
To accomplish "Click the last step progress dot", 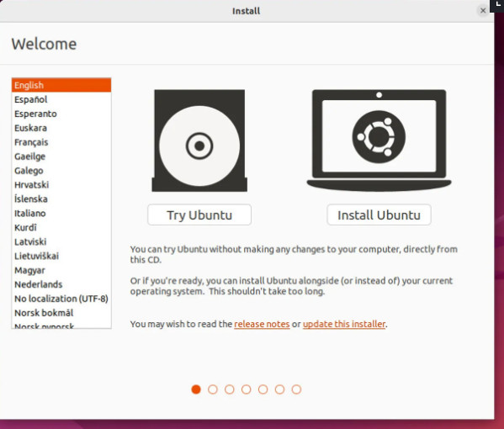I will pos(296,389).
